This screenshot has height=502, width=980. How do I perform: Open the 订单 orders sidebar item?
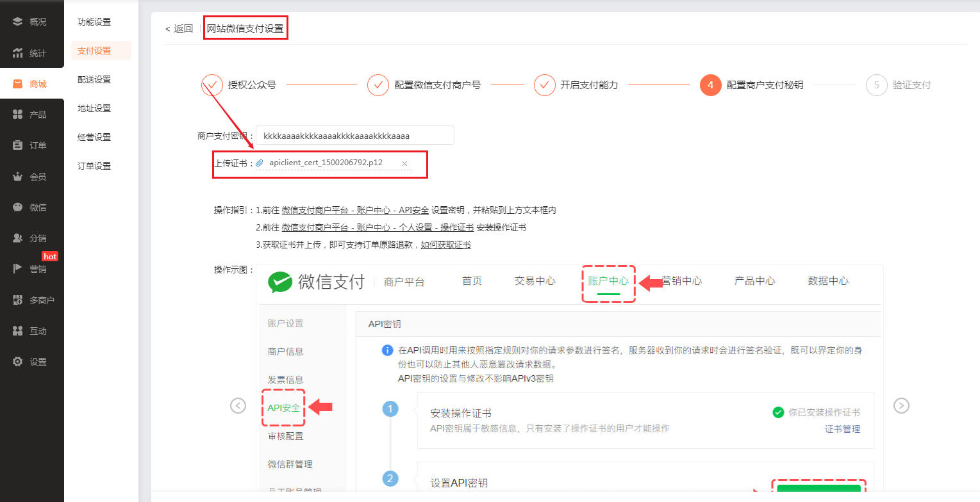[x=32, y=145]
